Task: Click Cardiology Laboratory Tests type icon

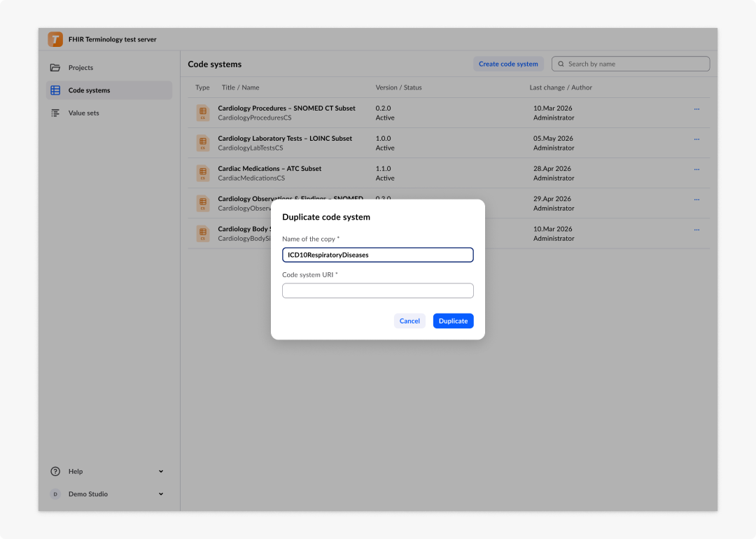Action: click(203, 143)
